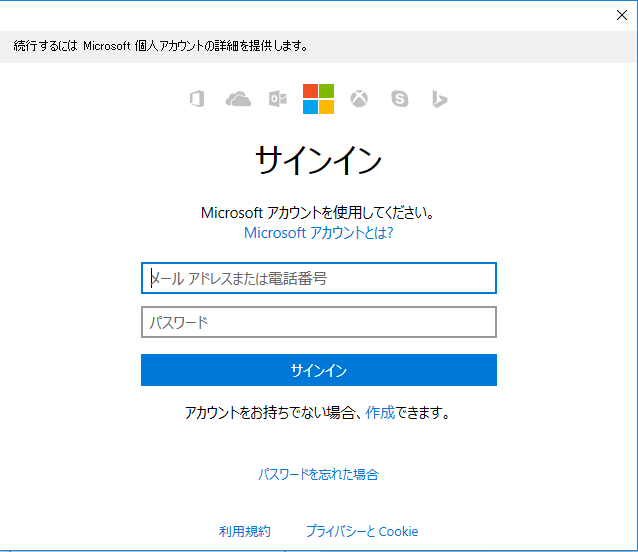Click the Xbox icon
This screenshot has width=638, height=552.
[x=359, y=99]
